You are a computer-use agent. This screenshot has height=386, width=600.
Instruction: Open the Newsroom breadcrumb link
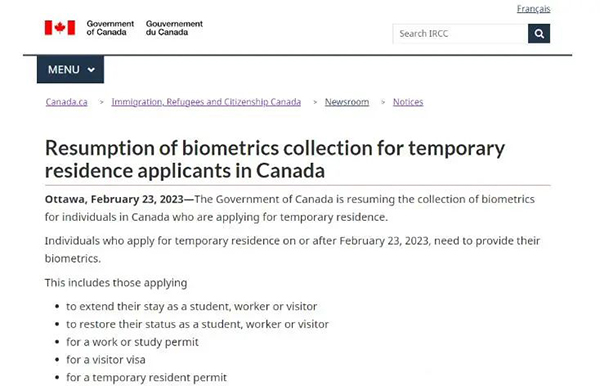tap(347, 102)
